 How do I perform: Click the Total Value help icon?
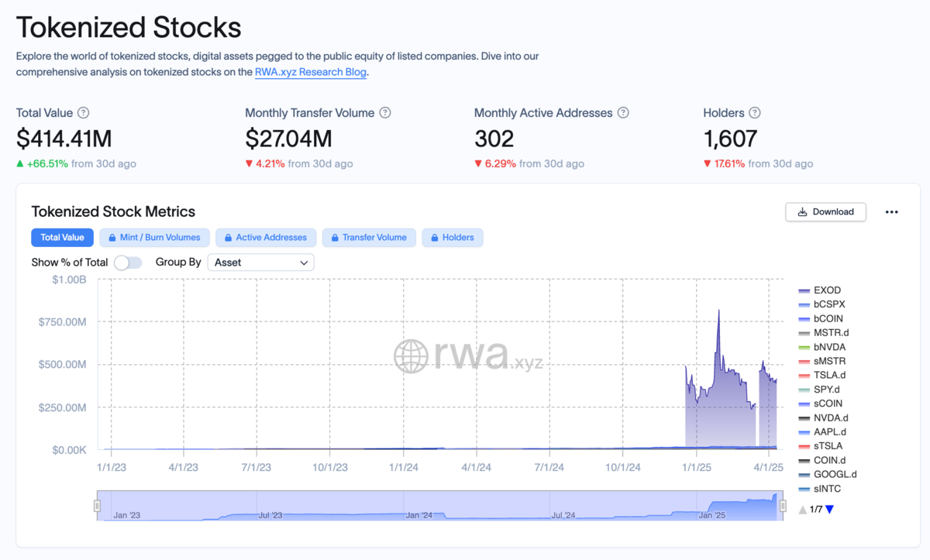pos(84,113)
